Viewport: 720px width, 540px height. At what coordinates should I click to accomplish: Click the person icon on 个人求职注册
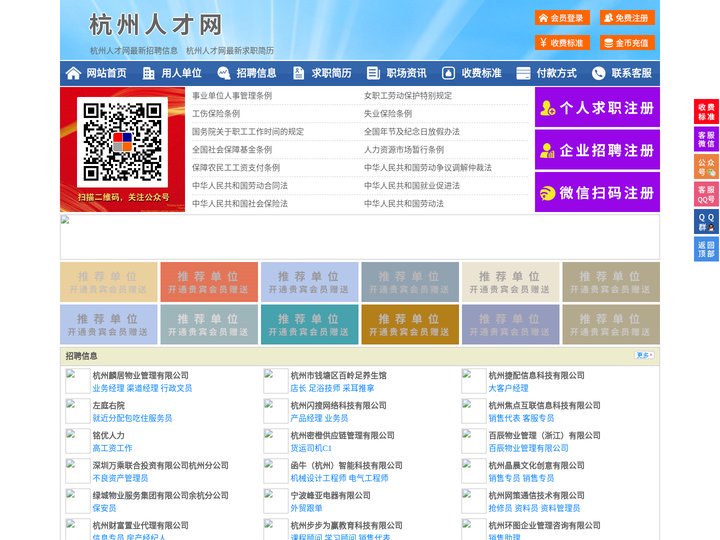coord(547,107)
